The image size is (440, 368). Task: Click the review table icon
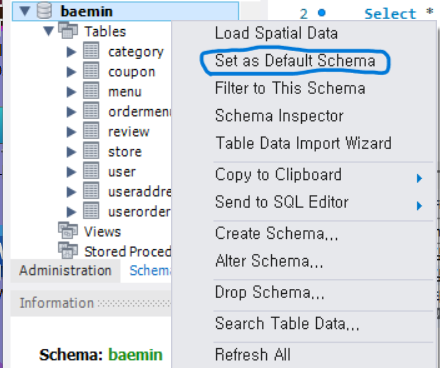click(91, 131)
